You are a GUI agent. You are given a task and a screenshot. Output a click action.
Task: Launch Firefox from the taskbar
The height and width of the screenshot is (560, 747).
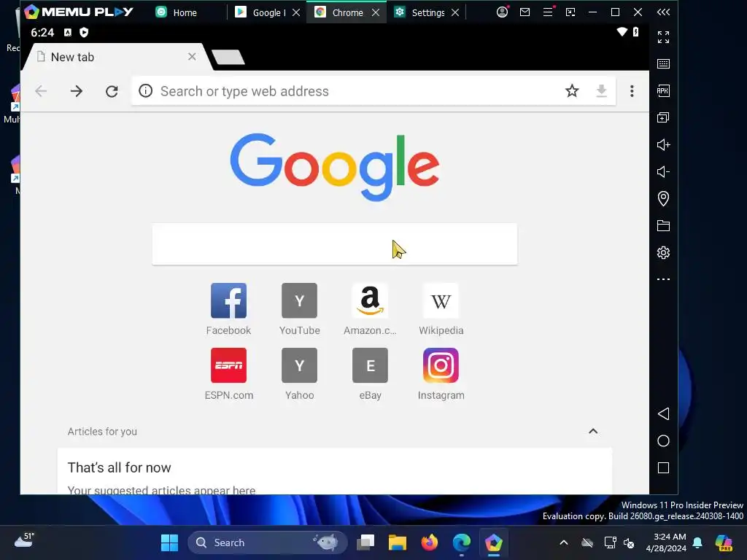[x=429, y=542]
